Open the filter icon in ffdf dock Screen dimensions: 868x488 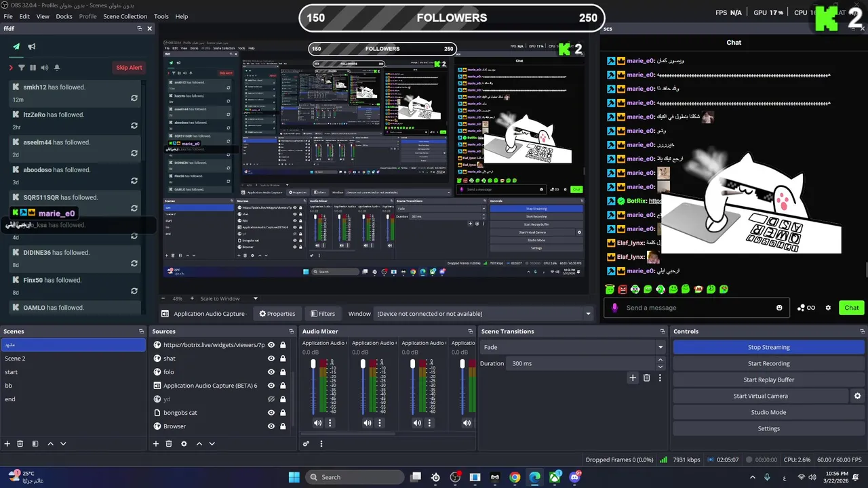(22, 68)
